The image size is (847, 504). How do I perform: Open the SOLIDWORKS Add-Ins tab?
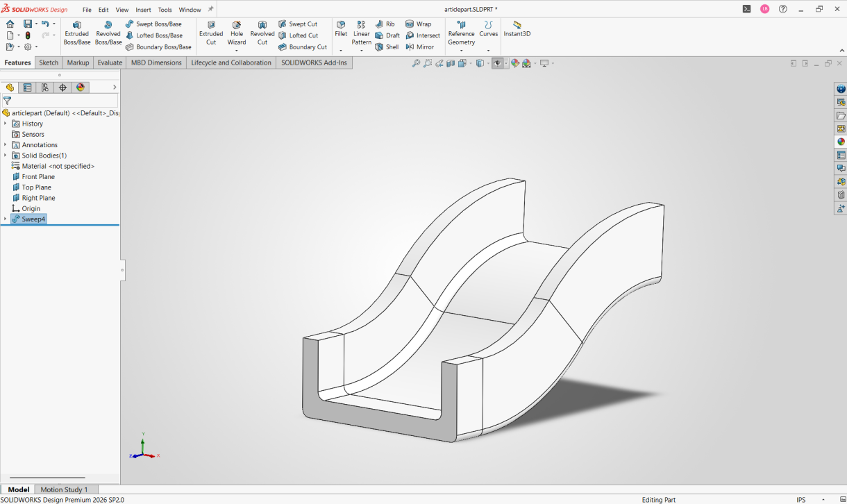(314, 62)
